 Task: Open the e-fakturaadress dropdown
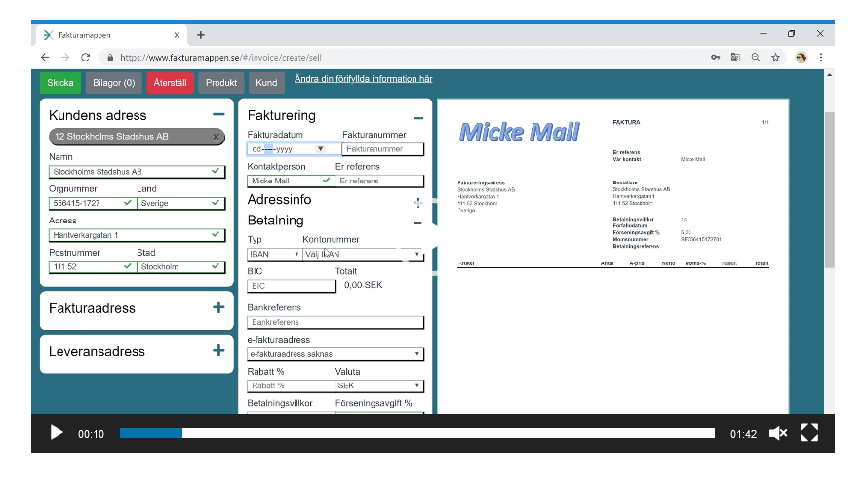[335, 354]
